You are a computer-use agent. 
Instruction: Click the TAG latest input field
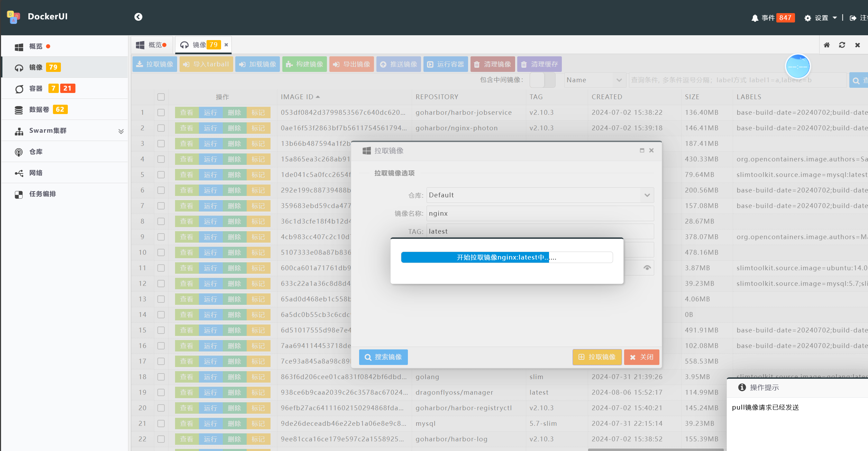(540, 231)
